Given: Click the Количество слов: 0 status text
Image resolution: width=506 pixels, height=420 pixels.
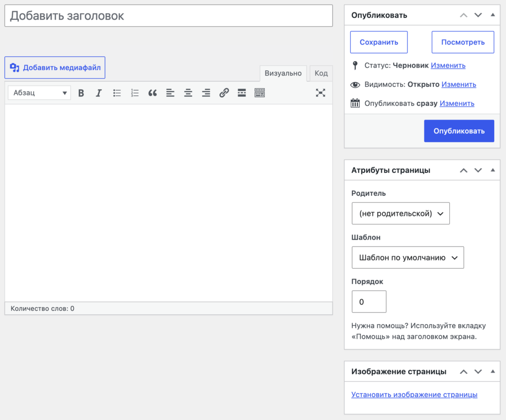Looking at the screenshot, I should click(x=42, y=308).
